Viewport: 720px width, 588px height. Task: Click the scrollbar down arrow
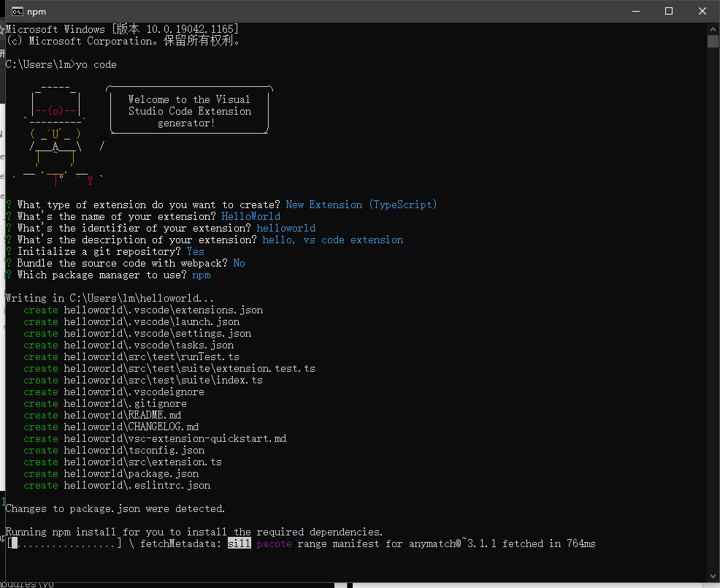pyautogui.click(x=713, y=576)
